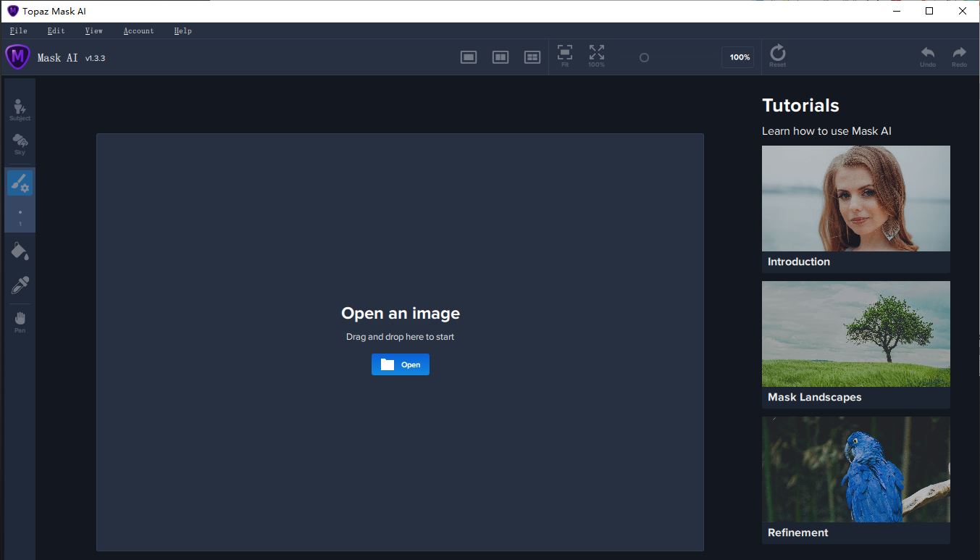Open the Account menu

click(138, 30)
